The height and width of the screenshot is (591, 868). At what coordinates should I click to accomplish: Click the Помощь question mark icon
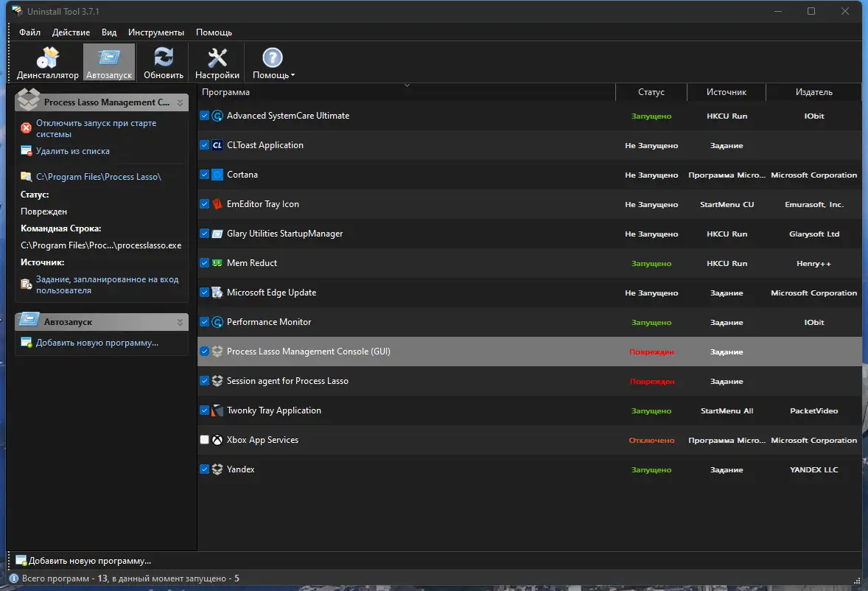(272, 57)
